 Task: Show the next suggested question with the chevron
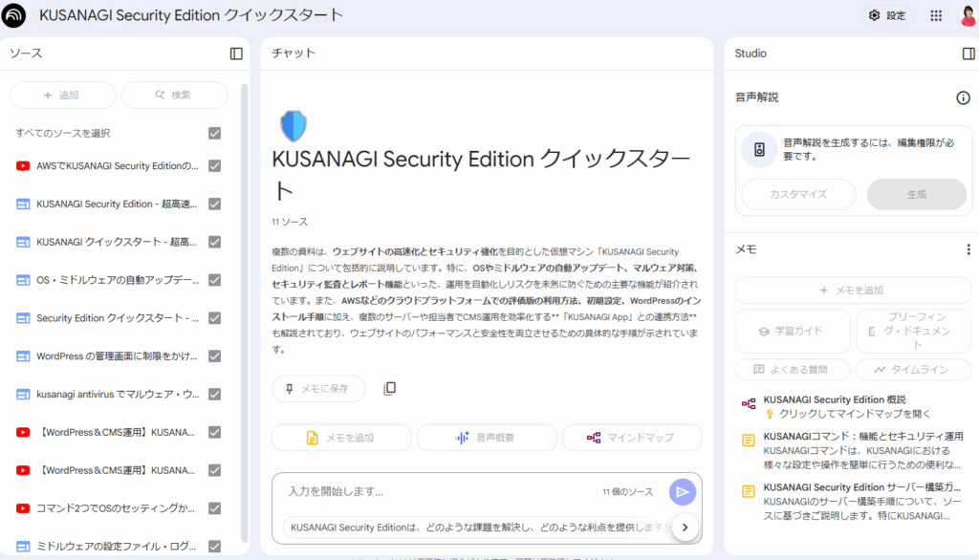click(x=685, y=528)
